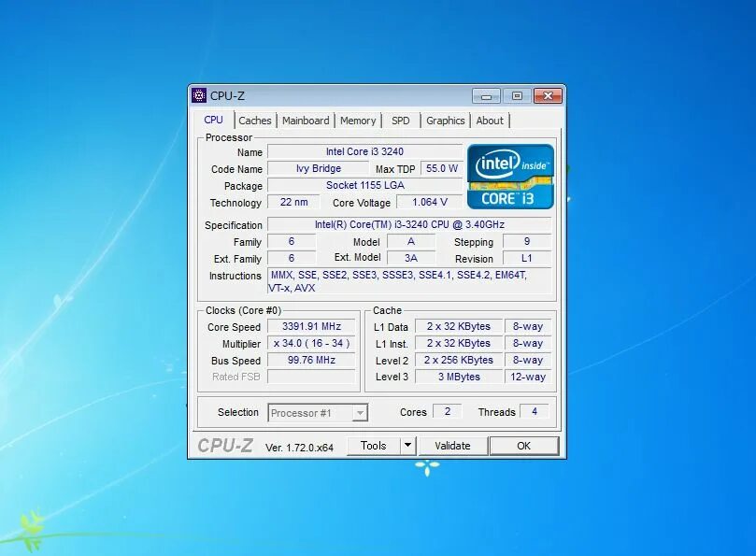Click the Stepping value '9'
The image size is (756, 556).
pos(527,241)
